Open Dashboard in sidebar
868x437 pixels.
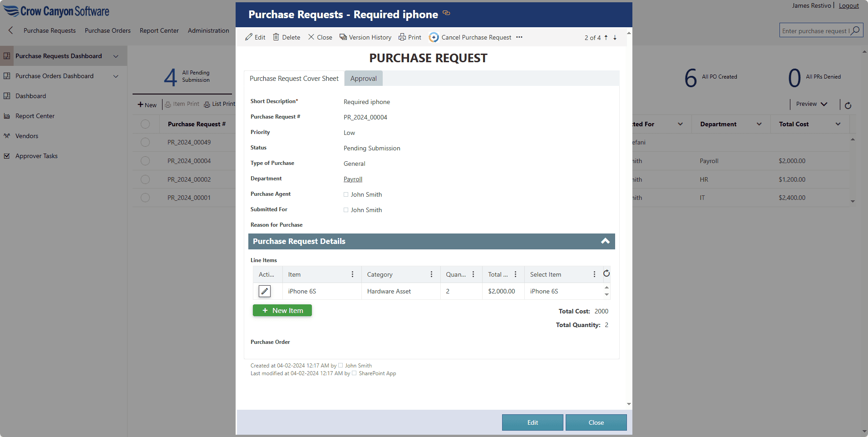[x=30, y=96]
